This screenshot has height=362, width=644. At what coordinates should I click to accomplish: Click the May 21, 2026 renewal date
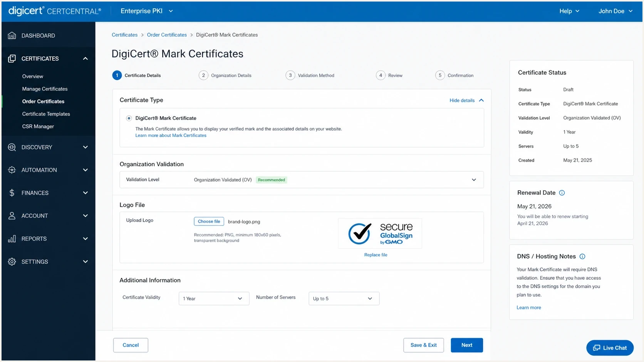point(534,206)
